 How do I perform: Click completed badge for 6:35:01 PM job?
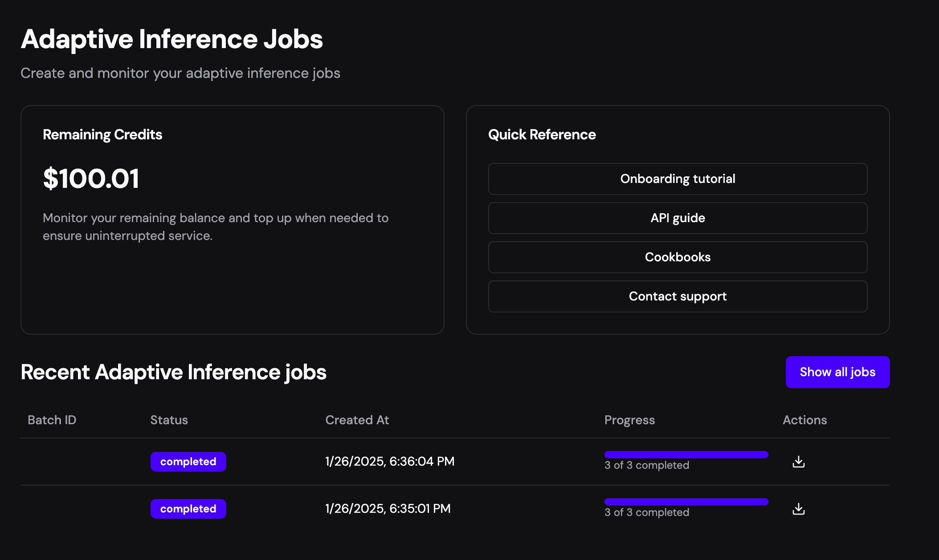(188, 509)
